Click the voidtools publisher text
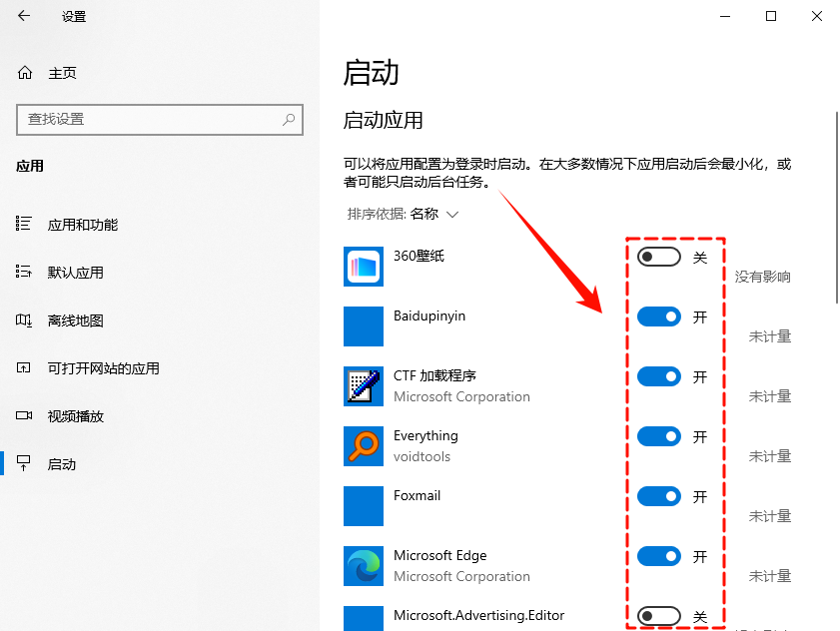The image size is (840, 631). point(422,456)
